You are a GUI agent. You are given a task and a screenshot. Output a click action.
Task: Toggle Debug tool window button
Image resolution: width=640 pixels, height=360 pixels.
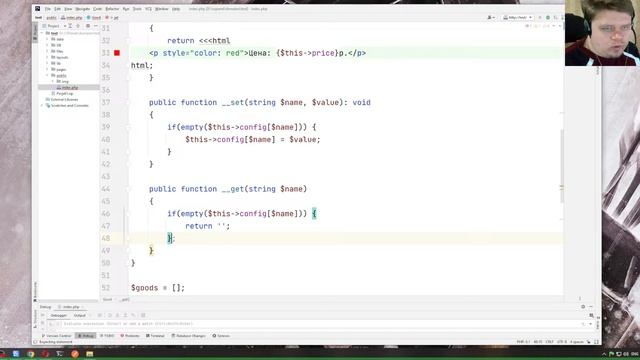click(86, 336)
